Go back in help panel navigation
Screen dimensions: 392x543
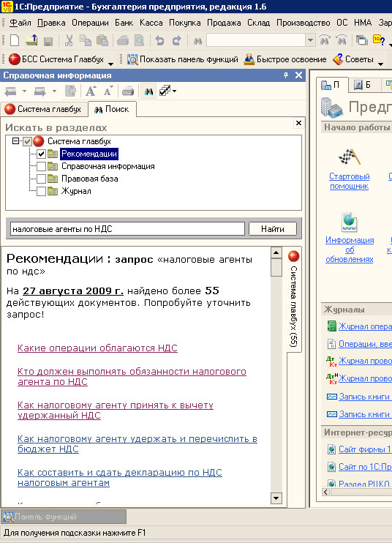11,91
